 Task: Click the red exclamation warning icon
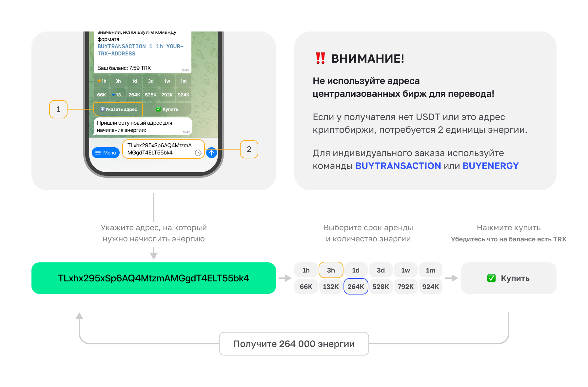pyautogui.click(x=320, y=58)
